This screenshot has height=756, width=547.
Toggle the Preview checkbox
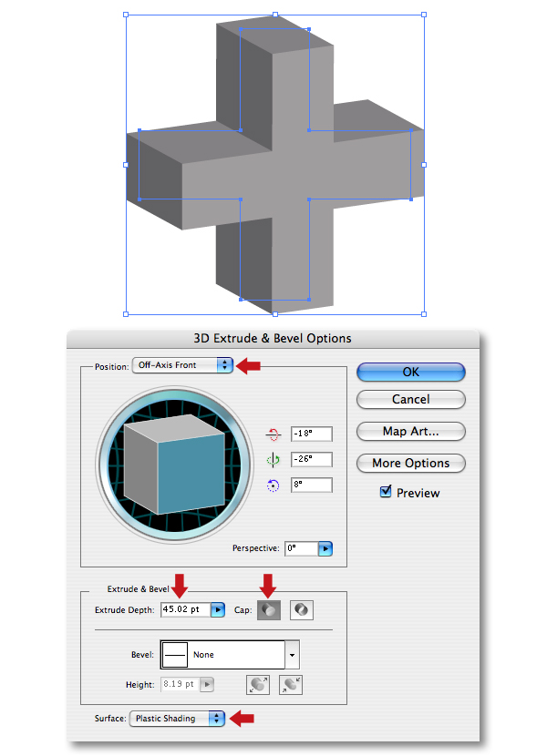tap(386, 492)
